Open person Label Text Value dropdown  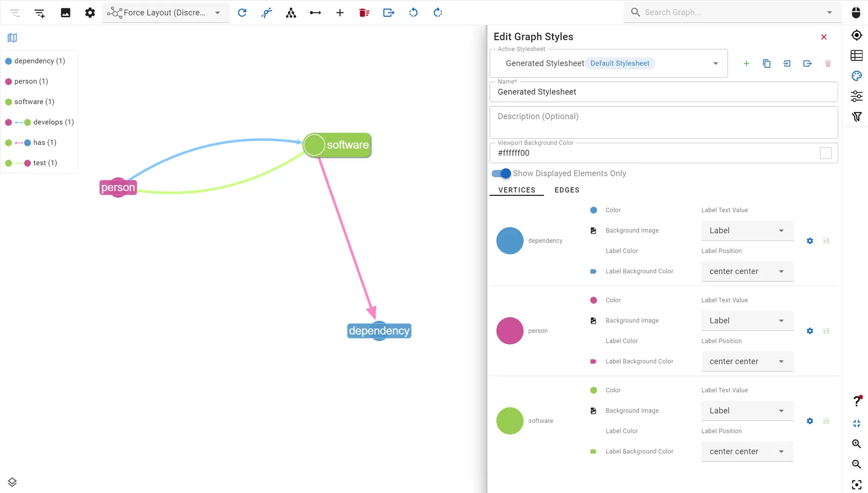pyautogui.click(x=747, y=321)
